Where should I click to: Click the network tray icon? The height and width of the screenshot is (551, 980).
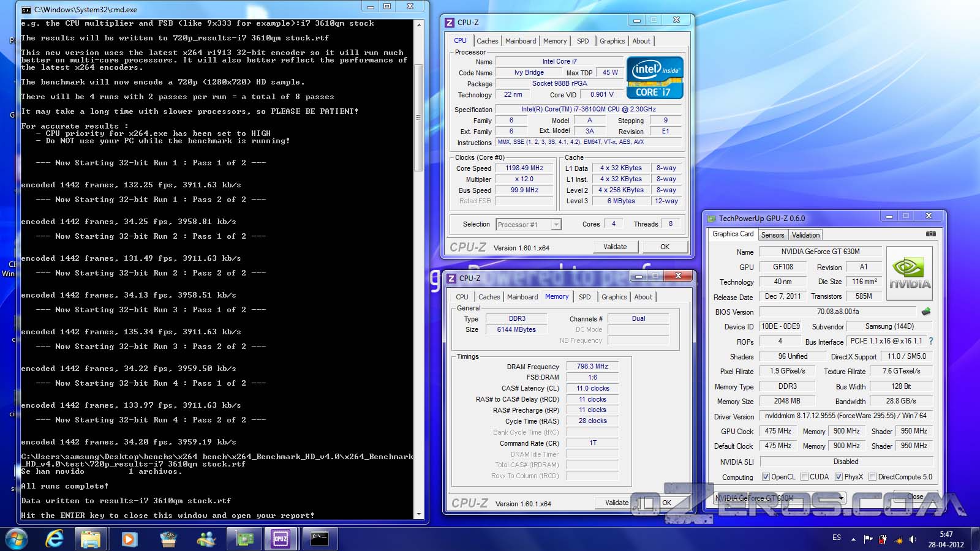click(898, 540)
